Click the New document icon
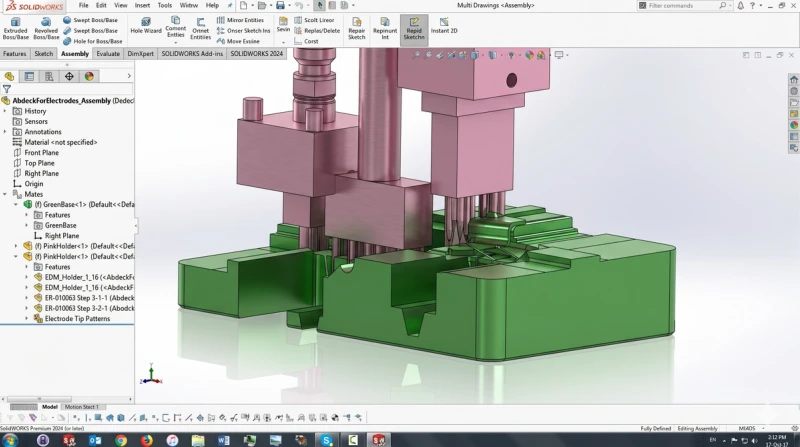The image size is (800, 447). [243, 6]
